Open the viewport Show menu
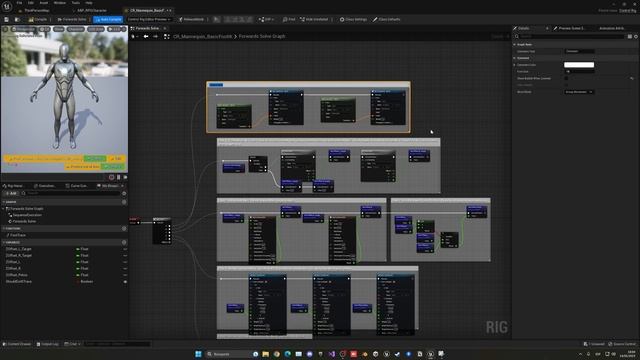 [x=59, y=29]
